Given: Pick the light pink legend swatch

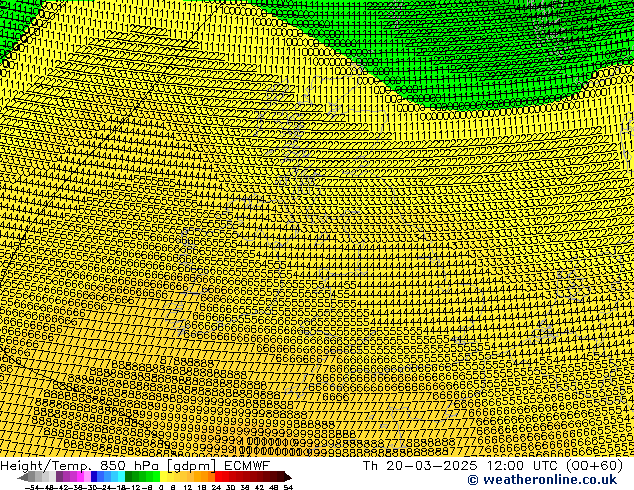Looking at the screenshot, I should [87, 476].
